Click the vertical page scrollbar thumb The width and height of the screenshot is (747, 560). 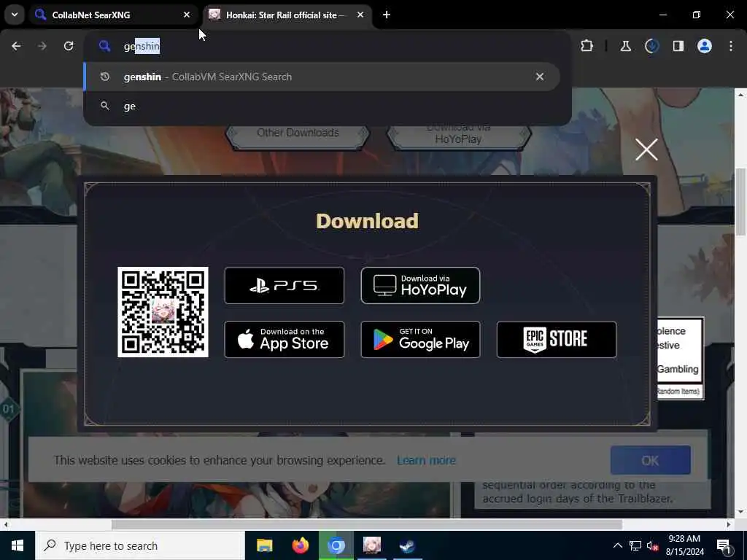[x=740, y=202]
